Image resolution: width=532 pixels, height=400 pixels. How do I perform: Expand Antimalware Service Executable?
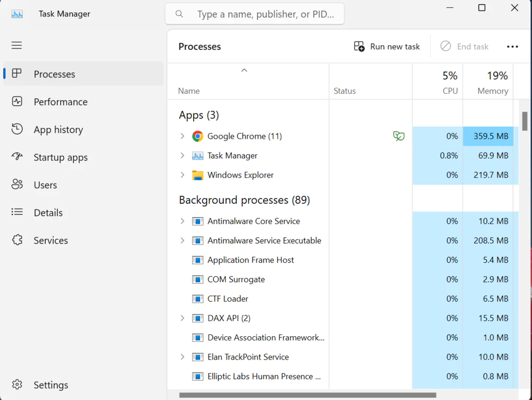(x=182, y=240)
